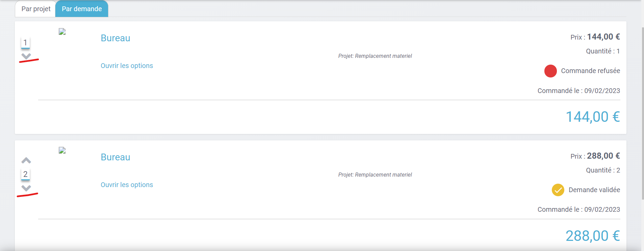
Task: Move first Bureau request down with chevron
Action: (x=26, y=56)
